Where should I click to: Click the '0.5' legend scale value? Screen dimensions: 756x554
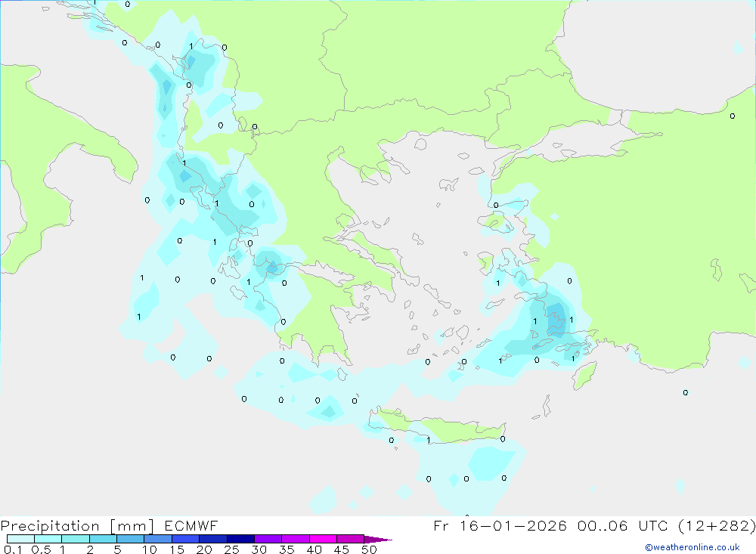click(x=41, y=549)
